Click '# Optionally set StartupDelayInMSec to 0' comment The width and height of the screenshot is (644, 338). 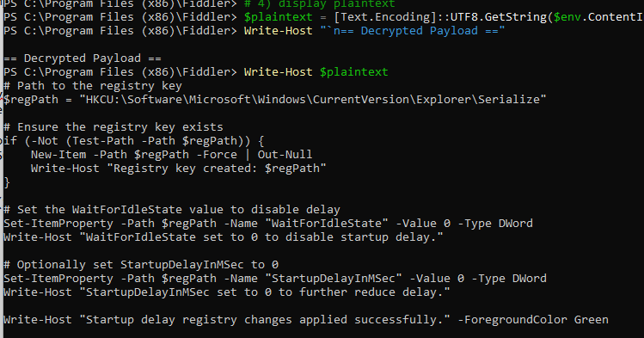pos(141,265)
